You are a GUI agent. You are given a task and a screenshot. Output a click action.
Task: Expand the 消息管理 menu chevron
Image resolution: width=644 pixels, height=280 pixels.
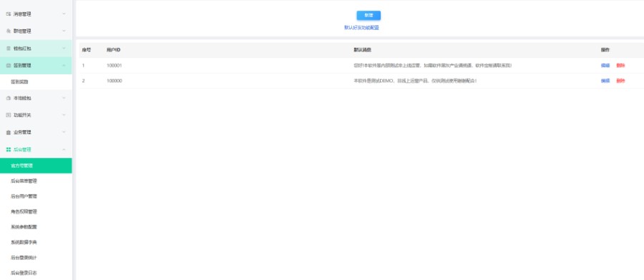64,14
